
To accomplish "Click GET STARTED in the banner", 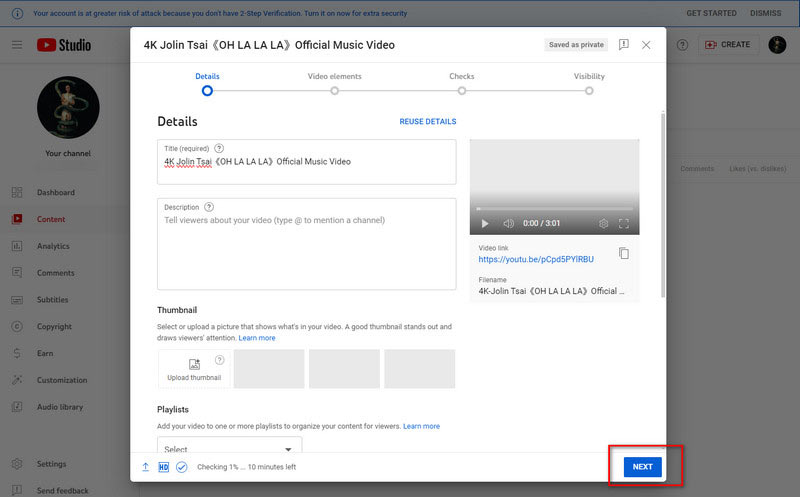I will 711,13.
